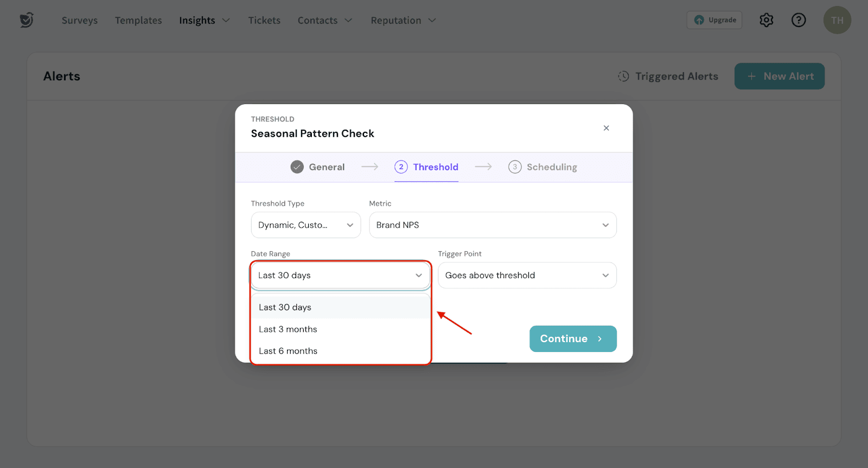This screenshot has height=468, width=868.
Task: Open settings via the gear icon
Action: (766, 20)
